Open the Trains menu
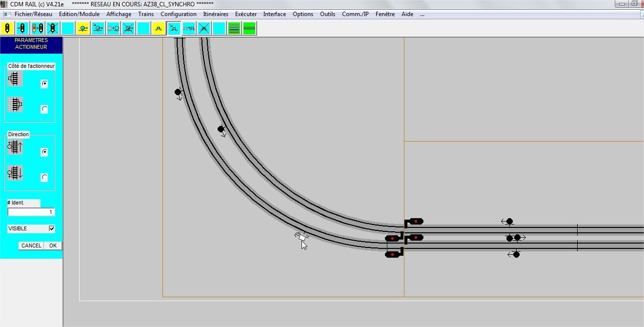 point(146,14)
